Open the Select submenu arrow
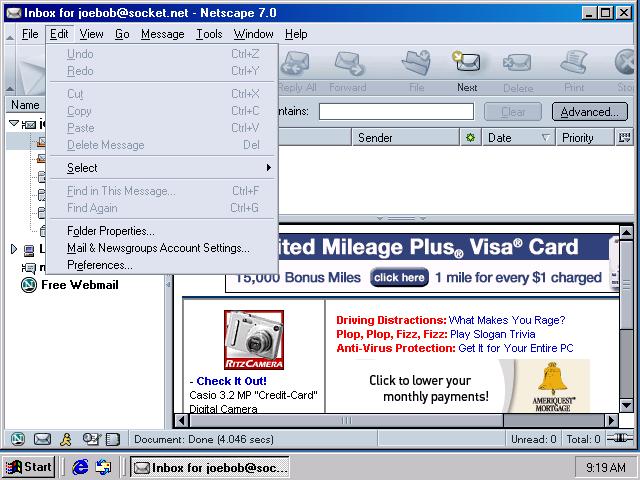The height and width of the screenshot is (480, 640). 268,167
